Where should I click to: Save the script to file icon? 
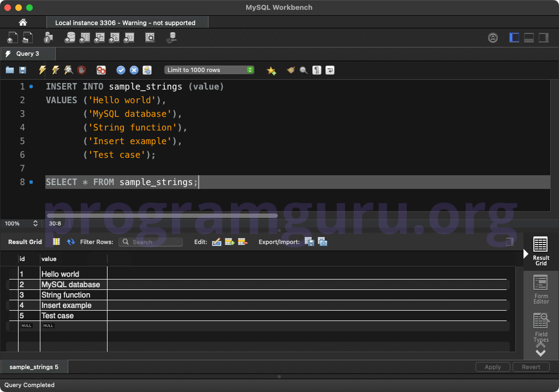click(22, 70)
